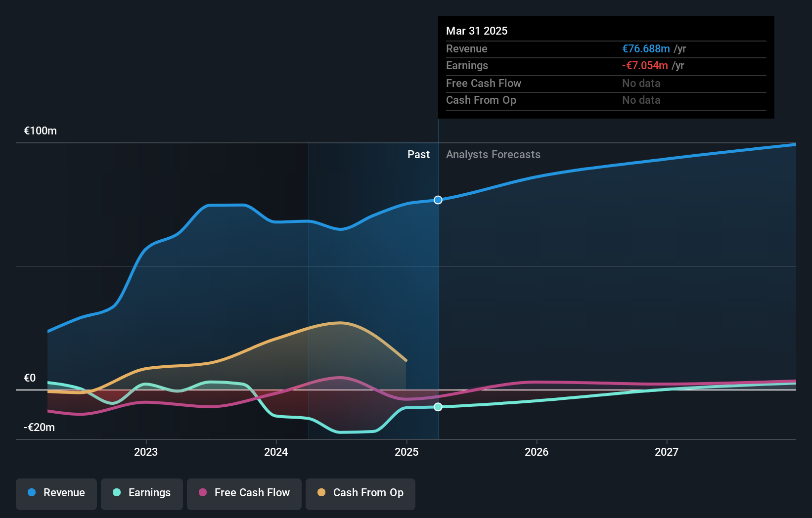Expand the Mar 31 2025 tooltip header
812x518 pixels.
coord(477,31)
